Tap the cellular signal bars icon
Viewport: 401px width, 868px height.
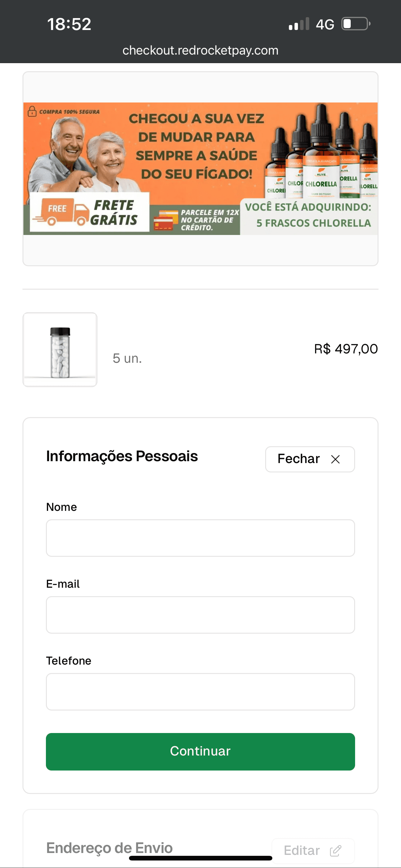(299, 24)
